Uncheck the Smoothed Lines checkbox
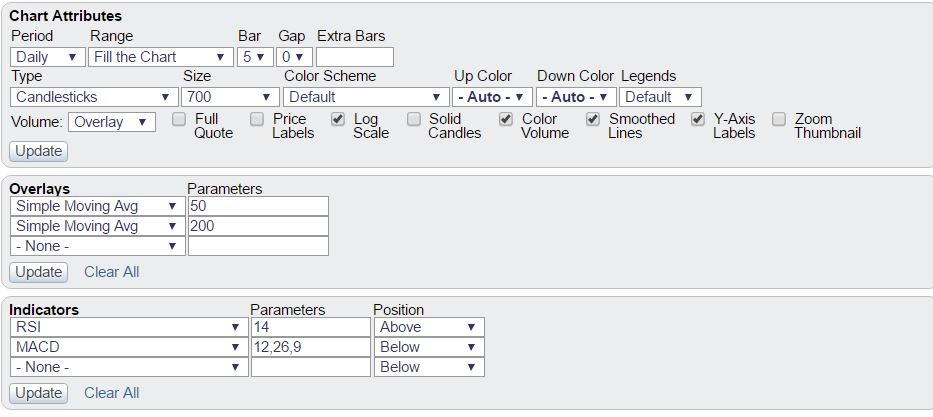This screenshot has height=417, width=933. click(593, 120)
